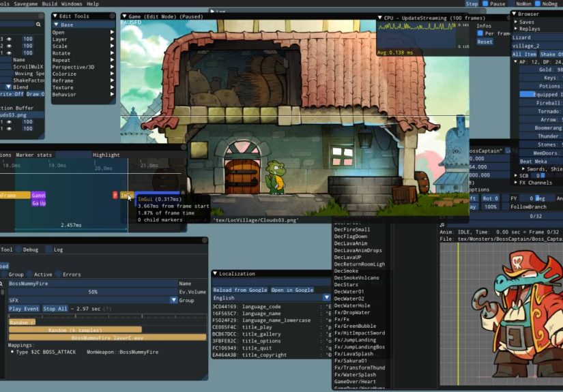Click Reset in the CPU Infos panel
The width and height of the screenshot is (563, 392).
point(485,42)
